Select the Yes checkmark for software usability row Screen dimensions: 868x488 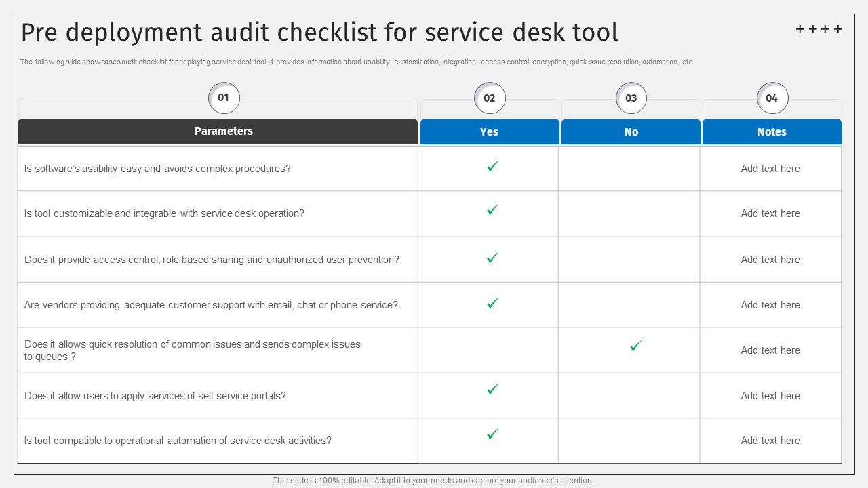(x=492, y=166)
